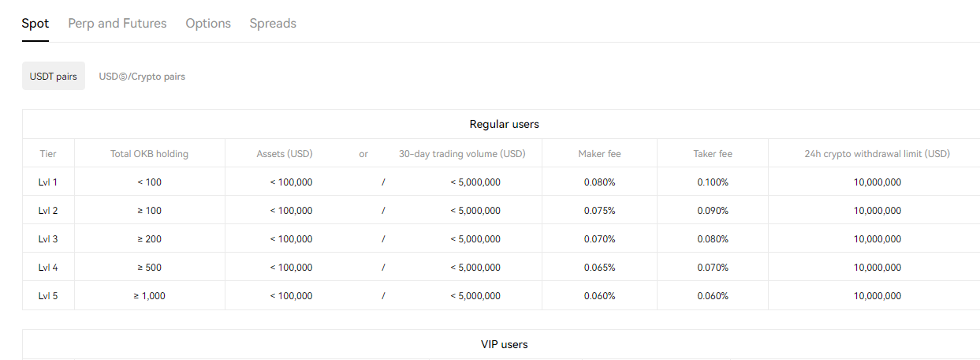Click the Regular users table heading
980x360 pixels.
pyautogui.click(x=505, y=125)
